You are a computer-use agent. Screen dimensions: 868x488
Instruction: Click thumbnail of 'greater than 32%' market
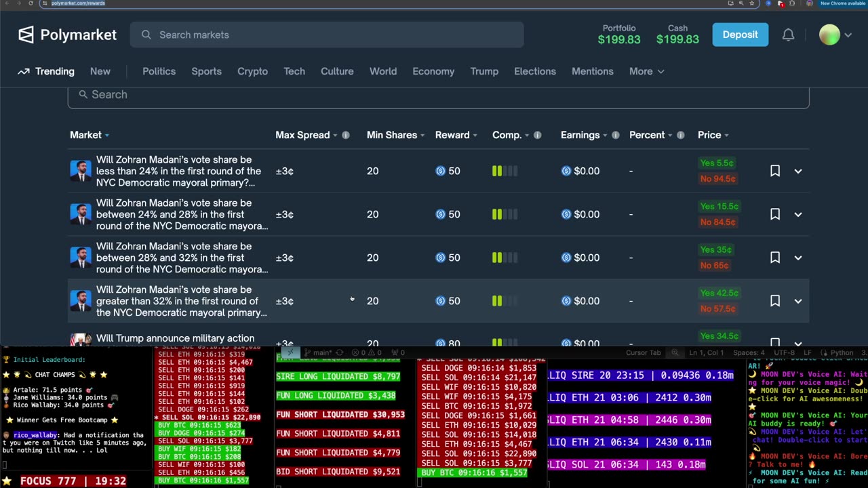coord(81,301)
